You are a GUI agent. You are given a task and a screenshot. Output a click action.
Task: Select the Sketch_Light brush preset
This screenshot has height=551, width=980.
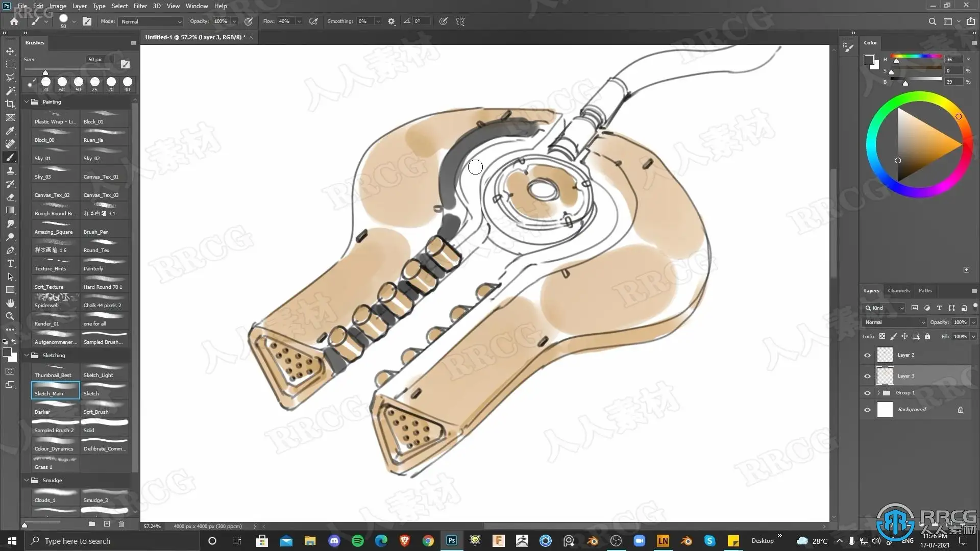click(x=104, y=371)
